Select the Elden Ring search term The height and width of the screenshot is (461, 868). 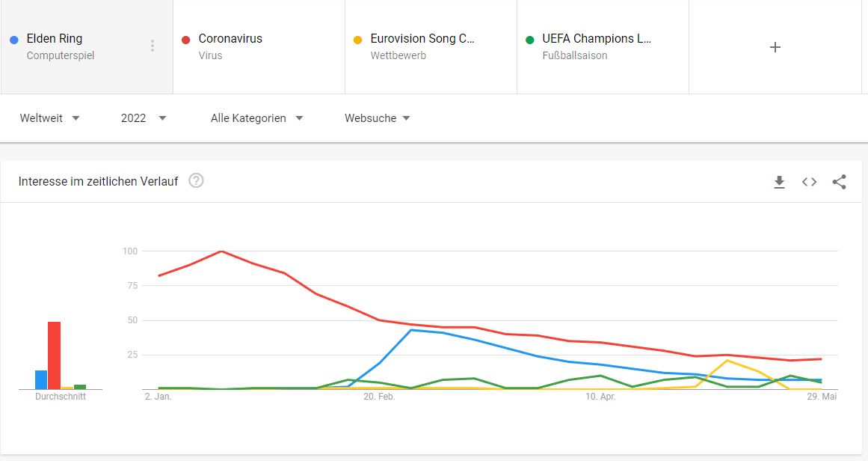pos(87,46)
